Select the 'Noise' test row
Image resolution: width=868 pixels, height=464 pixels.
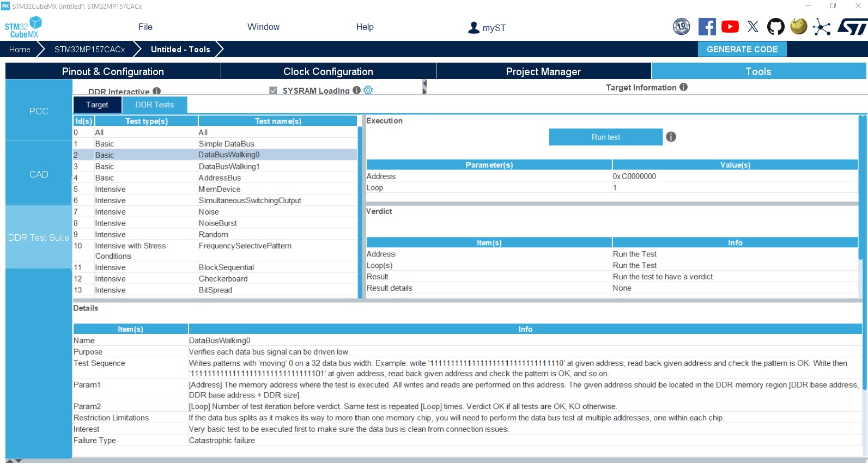215,212
